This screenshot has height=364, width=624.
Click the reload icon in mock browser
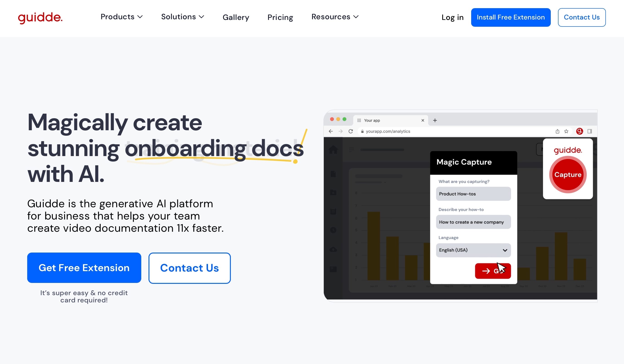(x=351, y=131)
